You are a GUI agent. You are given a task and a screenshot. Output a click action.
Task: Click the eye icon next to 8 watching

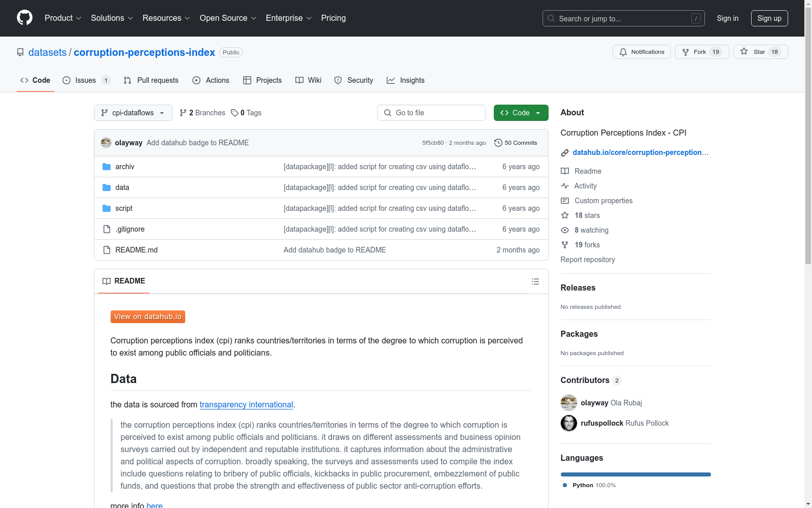[565, 230]
